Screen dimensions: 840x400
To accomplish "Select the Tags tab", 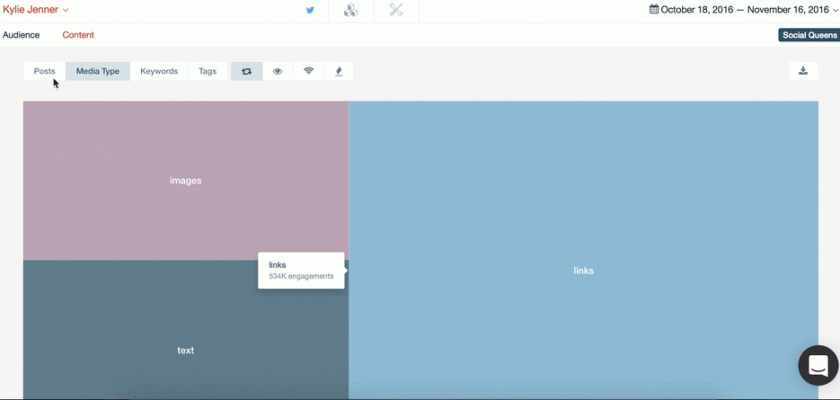I will point(207,72).
